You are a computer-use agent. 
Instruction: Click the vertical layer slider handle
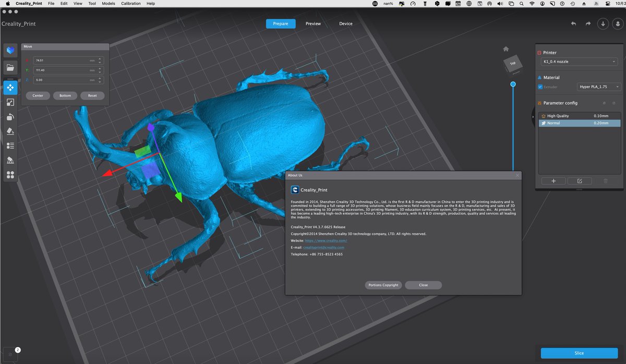(x=513, y=84)
